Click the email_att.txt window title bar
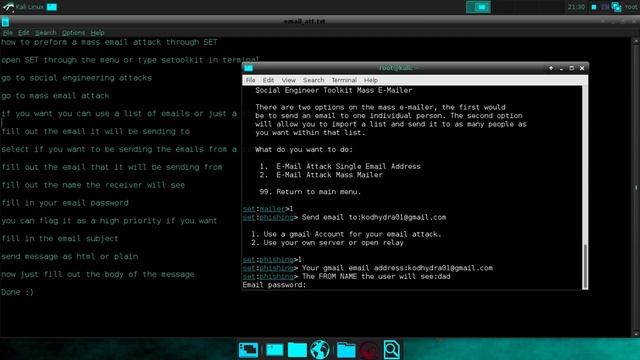 (x=304, y=22)
